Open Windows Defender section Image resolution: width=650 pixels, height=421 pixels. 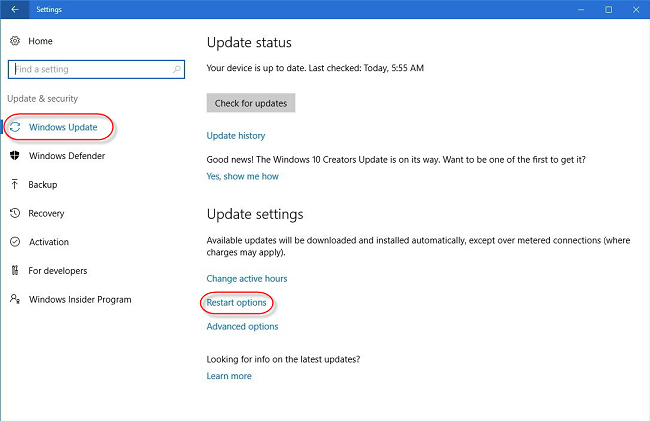[x=67, y=156]
